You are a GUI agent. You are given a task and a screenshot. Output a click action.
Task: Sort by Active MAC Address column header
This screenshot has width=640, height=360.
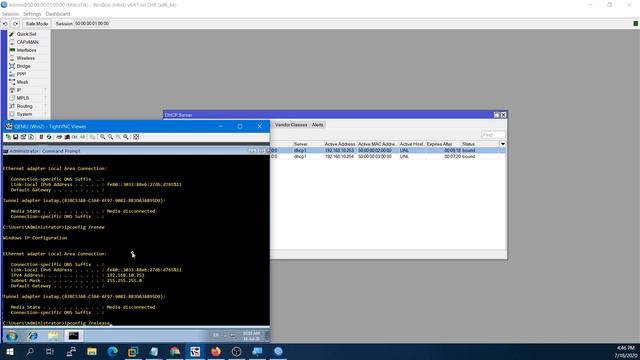pos(377,144)
